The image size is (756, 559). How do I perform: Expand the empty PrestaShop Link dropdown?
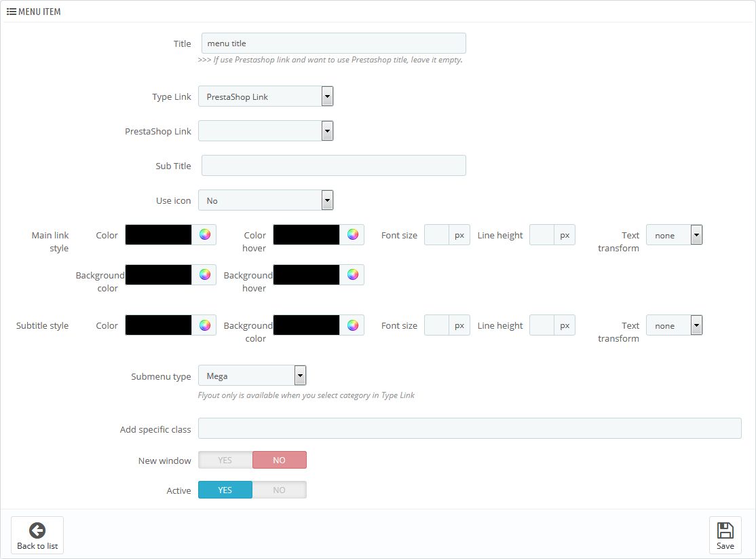point(265,131)
